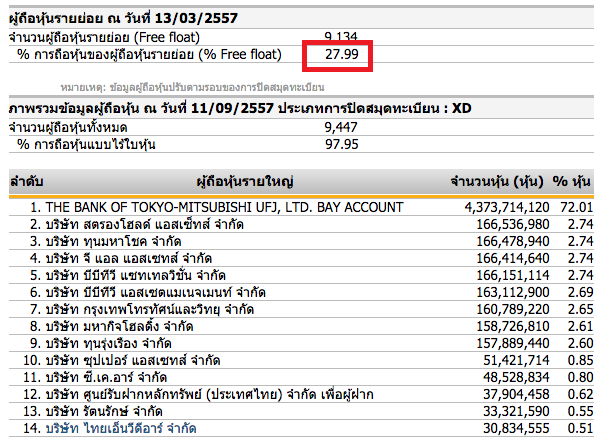Click label % การถือหุ้นของผู้ถือหุ้นรายย่อย

pyautogui.click(x=149, y=55)
